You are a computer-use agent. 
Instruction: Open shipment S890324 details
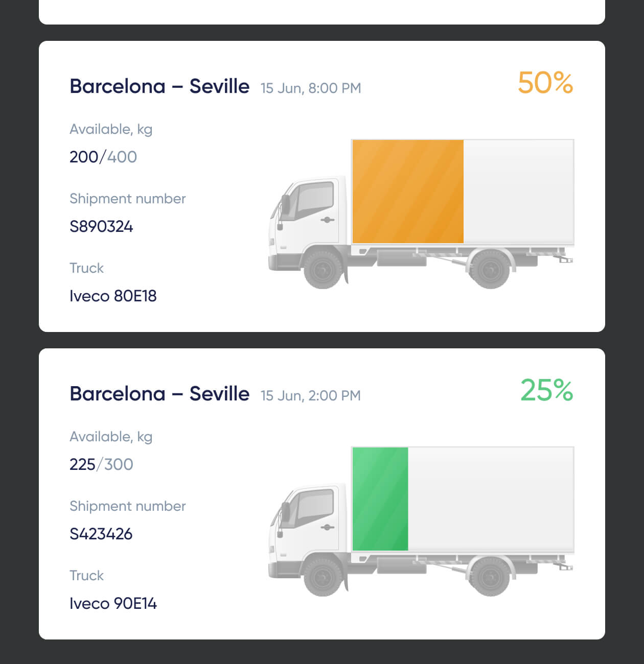coord(101,226)
